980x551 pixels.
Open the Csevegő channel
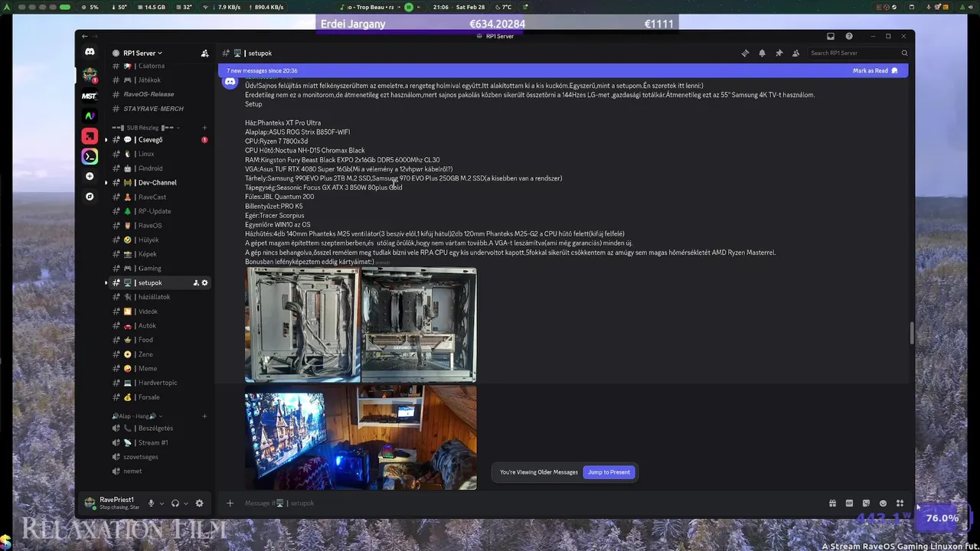click(x=159, y=140)
